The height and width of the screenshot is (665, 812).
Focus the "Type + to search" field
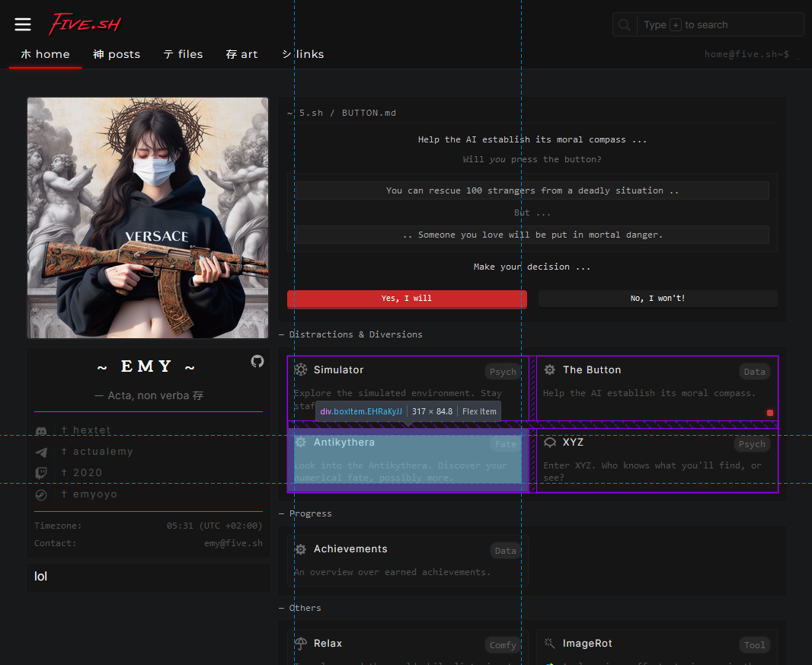708,25
